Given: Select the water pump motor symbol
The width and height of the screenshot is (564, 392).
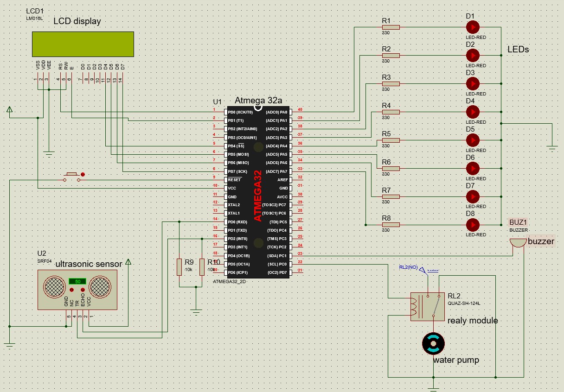Looking at the screenshot, I should click(x=433, y=343).
